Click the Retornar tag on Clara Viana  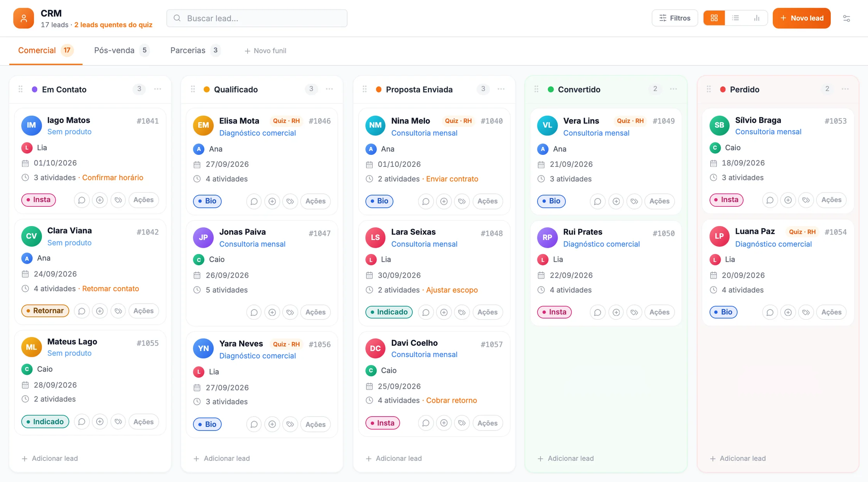(45, 311)
